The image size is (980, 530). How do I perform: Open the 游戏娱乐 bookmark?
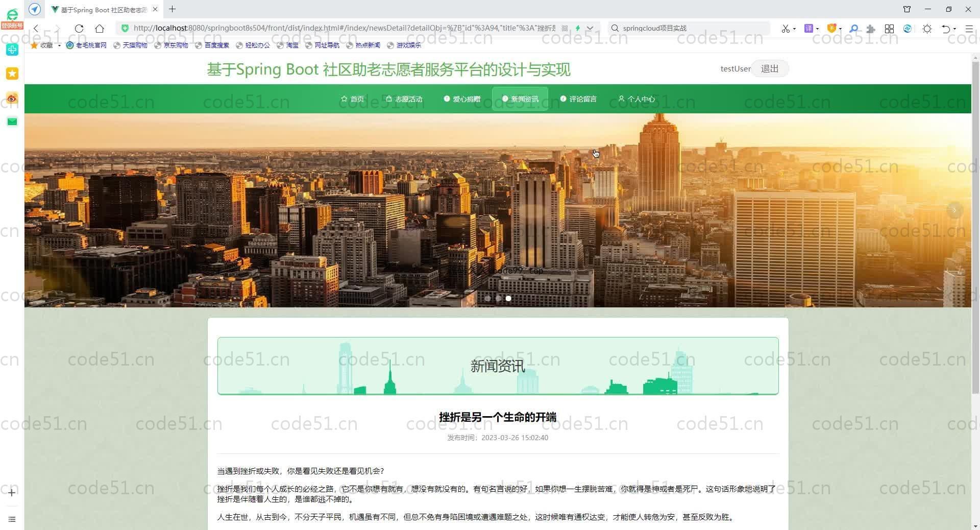pyautogui.click(x=404, y=45)
